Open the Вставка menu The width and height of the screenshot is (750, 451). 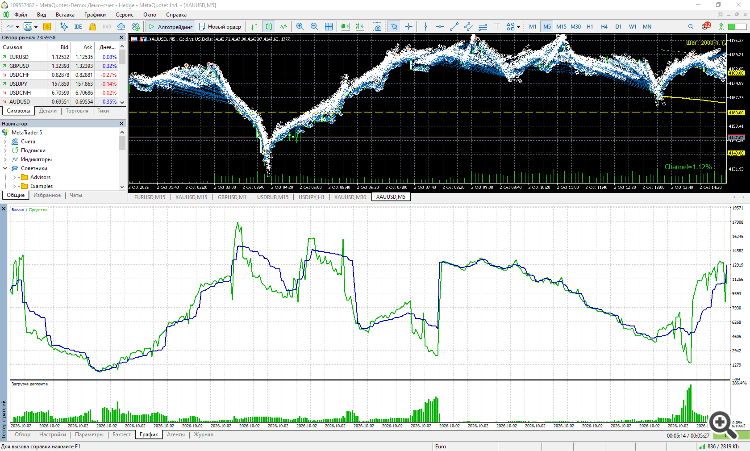pyautogui.click(x=65, y=14)
